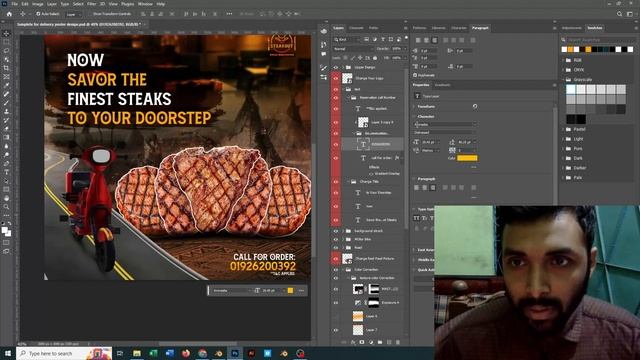Screen dimensions: 640x360
Task: Open the File menu
Action: [x=14, y=4]
